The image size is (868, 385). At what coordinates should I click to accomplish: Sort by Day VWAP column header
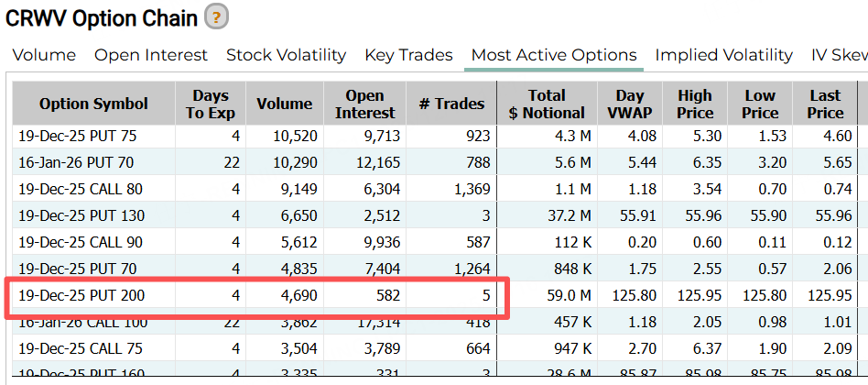coord(630,104)
